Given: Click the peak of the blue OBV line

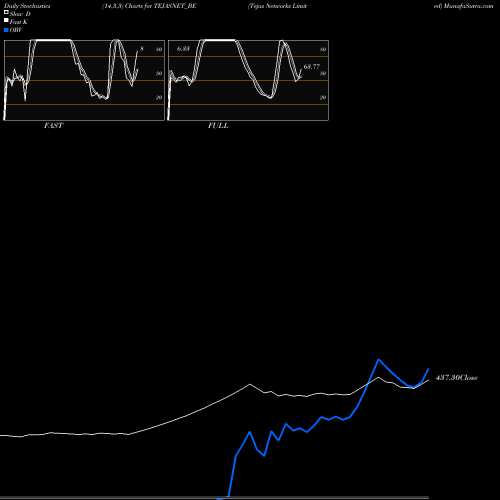Looking at the screenshot, I should click(378, 359).
